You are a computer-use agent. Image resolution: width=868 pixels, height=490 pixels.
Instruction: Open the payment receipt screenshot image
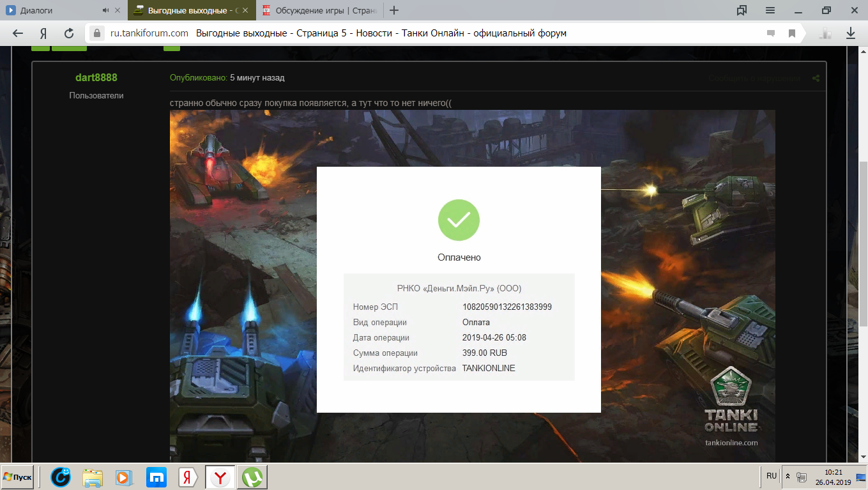pos(473,285)
